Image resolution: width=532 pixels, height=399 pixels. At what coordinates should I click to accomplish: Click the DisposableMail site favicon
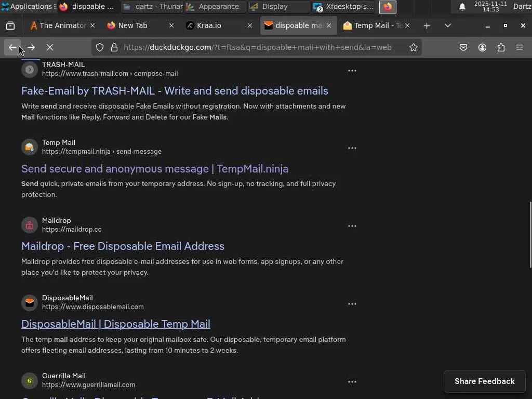pyautogui.click(x=30, y=303)
